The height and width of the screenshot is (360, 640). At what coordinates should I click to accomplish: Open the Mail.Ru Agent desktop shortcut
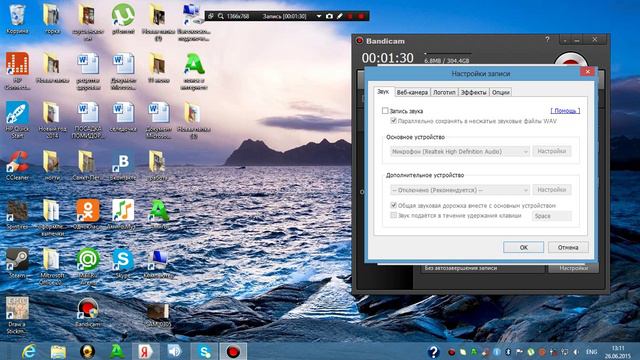click(x=88, y=266)
